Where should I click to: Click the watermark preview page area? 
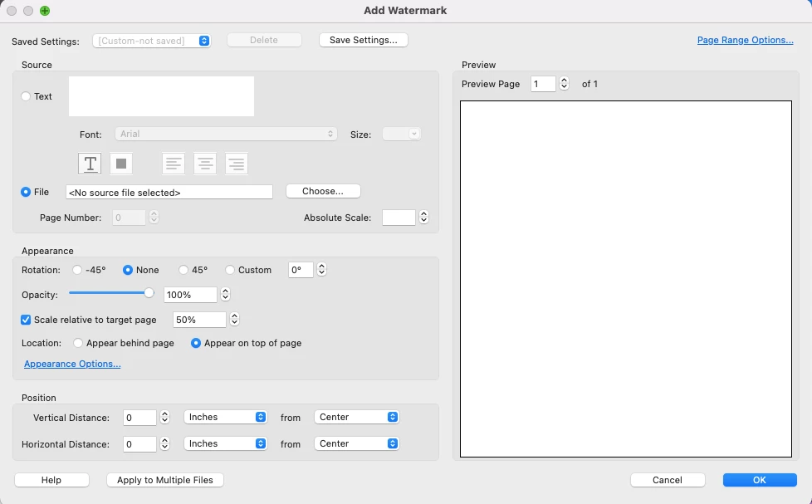click(x=626, y=279)
